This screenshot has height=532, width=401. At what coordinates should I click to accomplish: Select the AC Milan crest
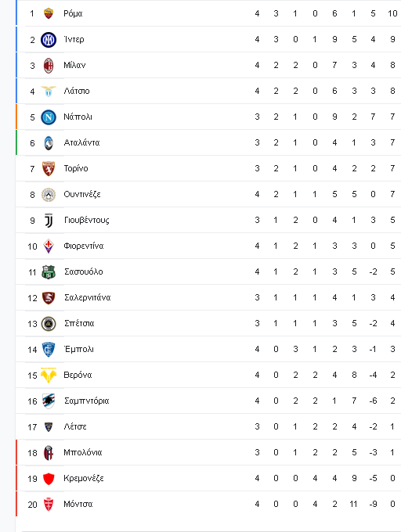coord(49,66)
